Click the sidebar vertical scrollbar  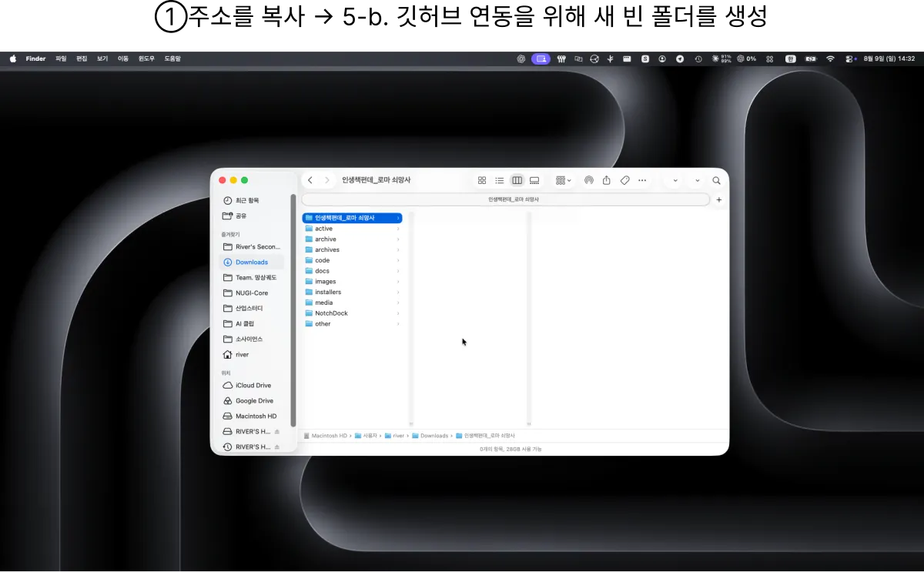coord(293,310)
